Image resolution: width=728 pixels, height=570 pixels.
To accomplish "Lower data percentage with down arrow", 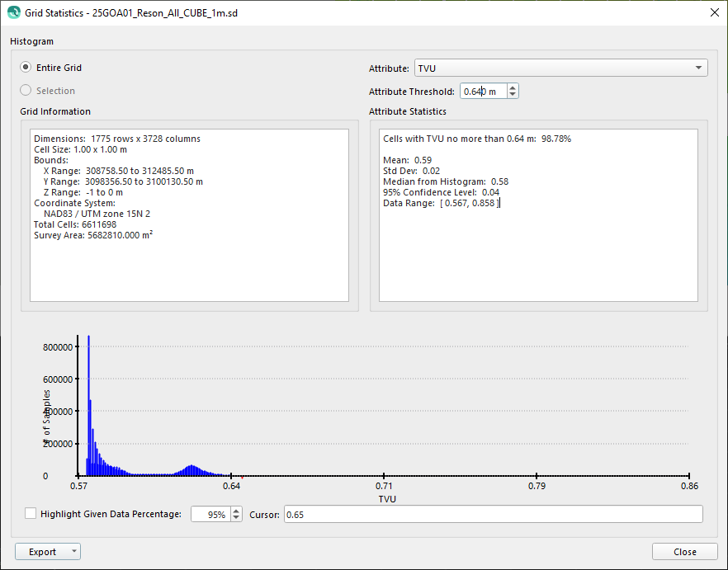I will (x=236, y=518).
